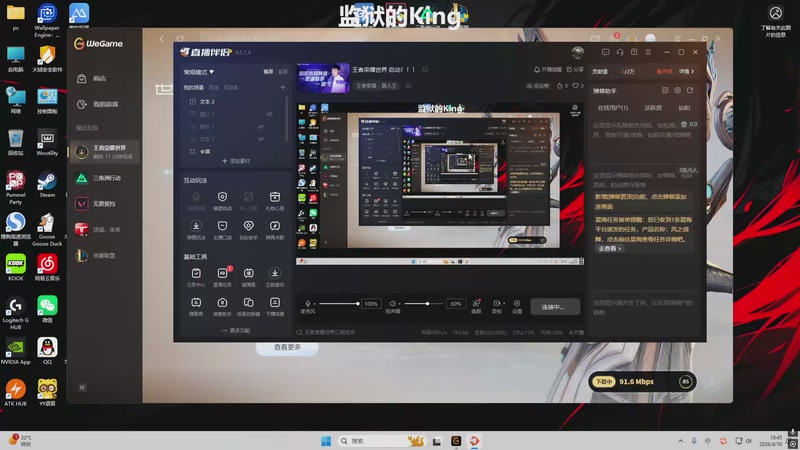
Task: Toggle visibility of the 文本 1 source
Action: [x=261, y=139]
